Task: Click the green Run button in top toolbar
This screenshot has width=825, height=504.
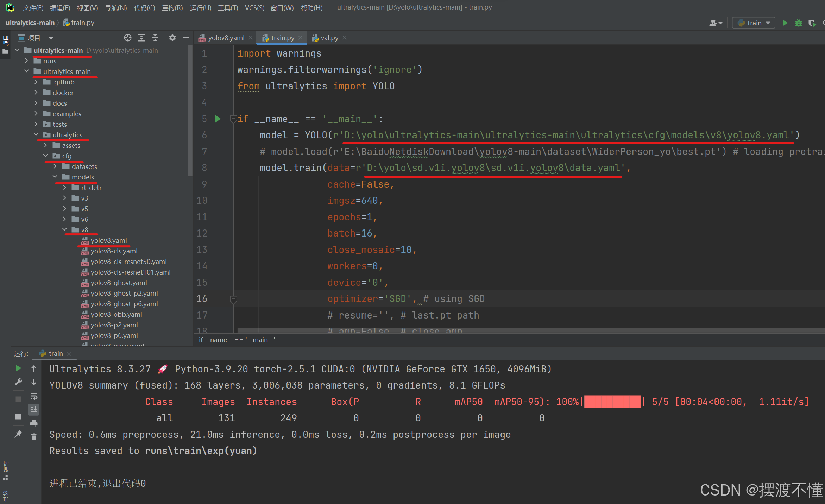Action: (785, 23)
